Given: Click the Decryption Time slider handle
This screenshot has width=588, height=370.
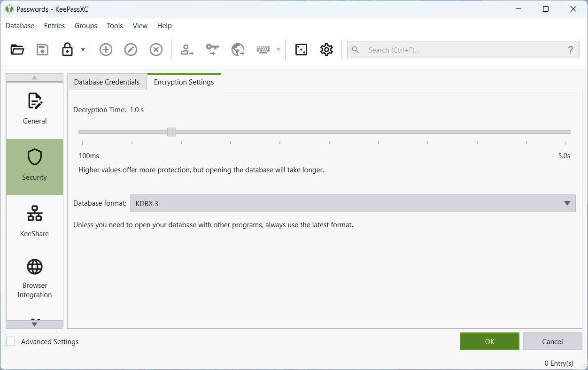Looking at the screenshot, I should point(171,132).
